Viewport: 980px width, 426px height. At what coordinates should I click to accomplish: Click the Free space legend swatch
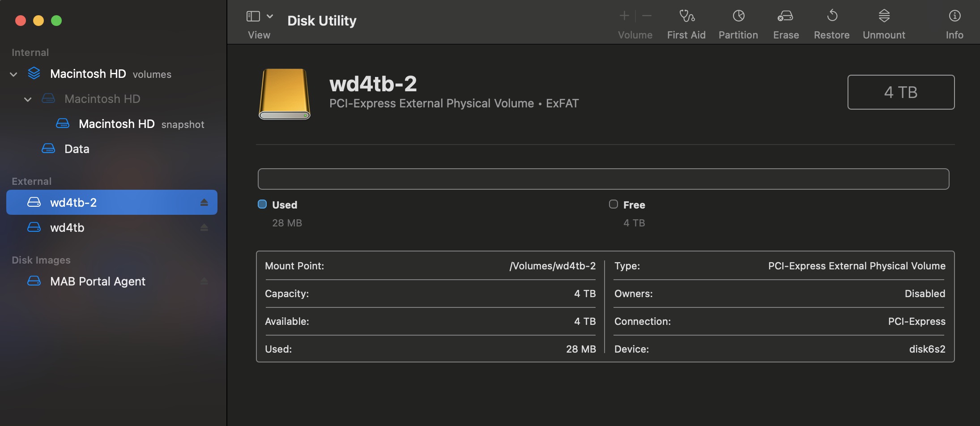(614, 204)
